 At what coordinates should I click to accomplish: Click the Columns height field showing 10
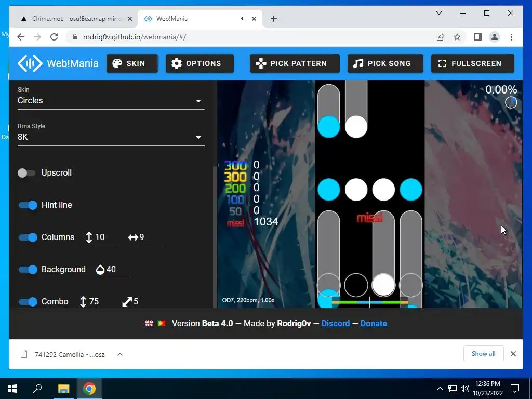tap(107, 237)
